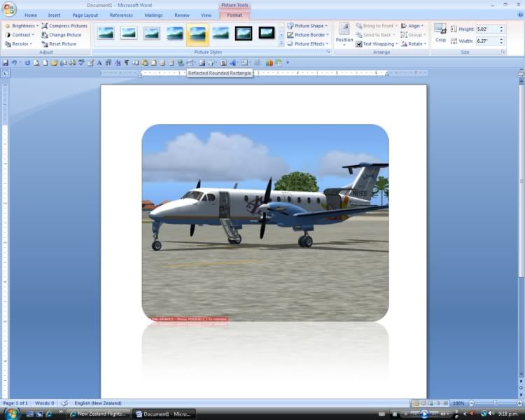The height and width of the screenshot is (420, 525).
Task: Switch to the Insert tab
Action: (54, 15)
